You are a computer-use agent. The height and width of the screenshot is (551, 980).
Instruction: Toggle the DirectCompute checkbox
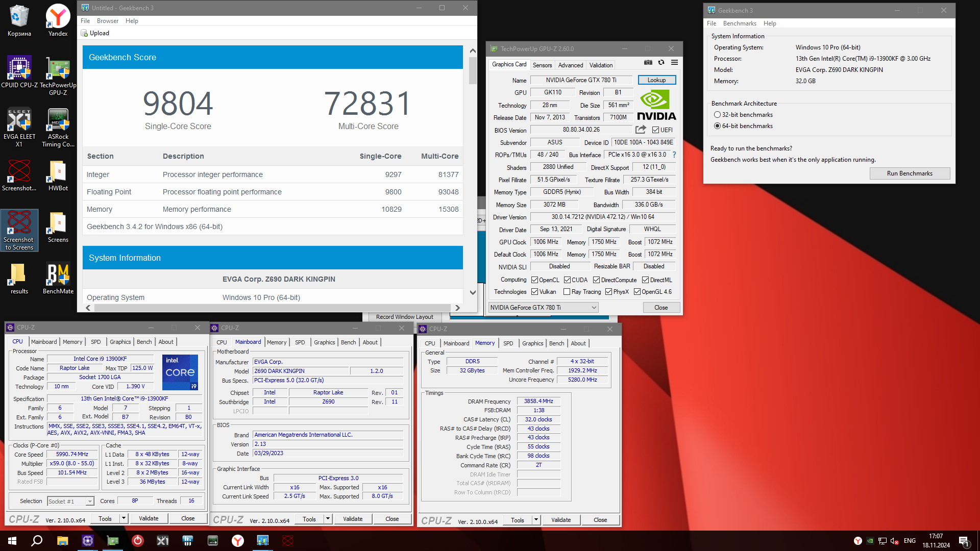[x=596, y=280]
